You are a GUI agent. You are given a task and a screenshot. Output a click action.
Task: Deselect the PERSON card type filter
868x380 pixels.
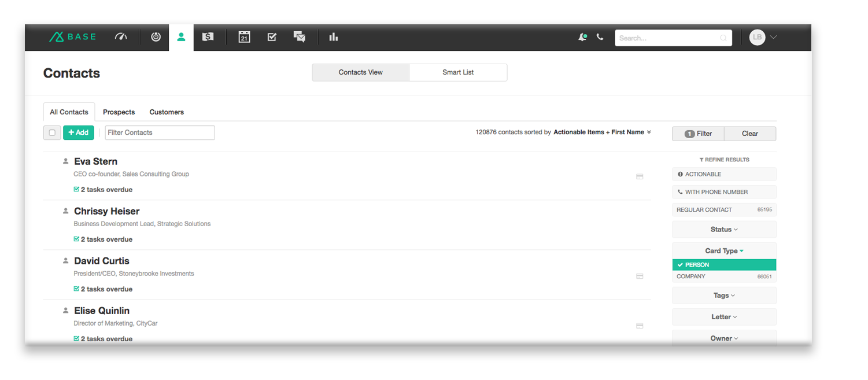click(724, 265)
